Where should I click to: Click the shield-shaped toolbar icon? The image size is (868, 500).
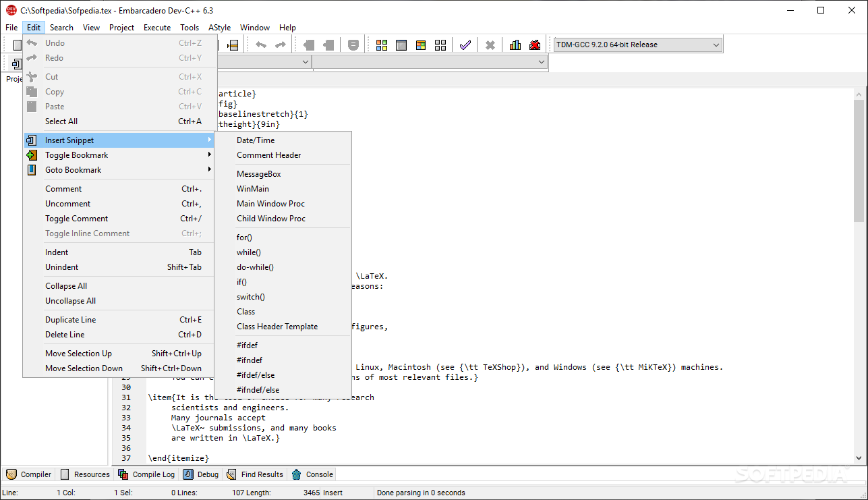353,45
